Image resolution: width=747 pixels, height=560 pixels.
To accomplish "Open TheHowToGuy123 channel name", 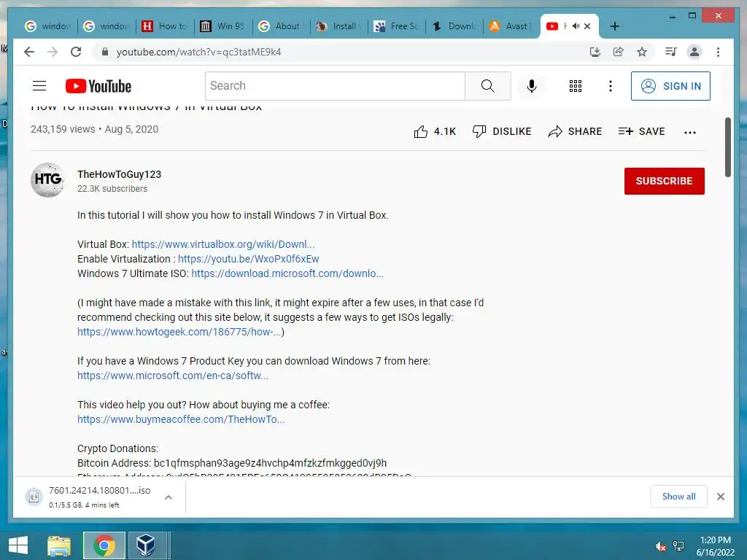I will pyautogui.click(x=119, y=174).
